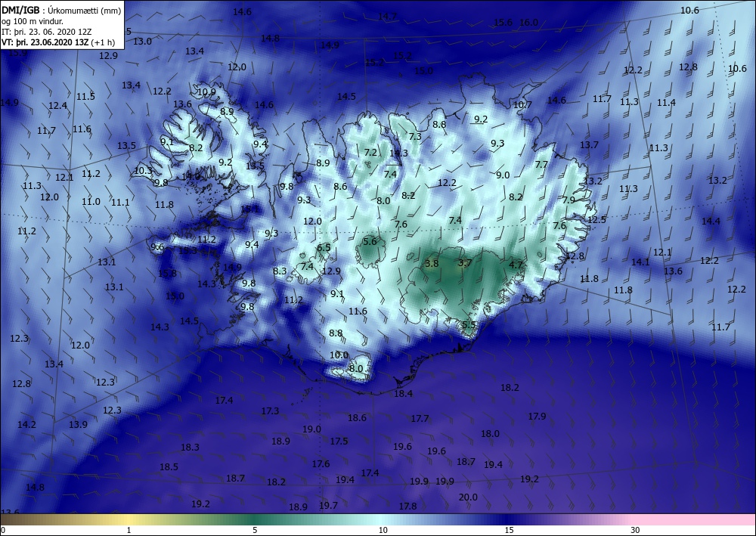Click the map value '7.9'
756x536 pixels.
(x=569, y=200)
